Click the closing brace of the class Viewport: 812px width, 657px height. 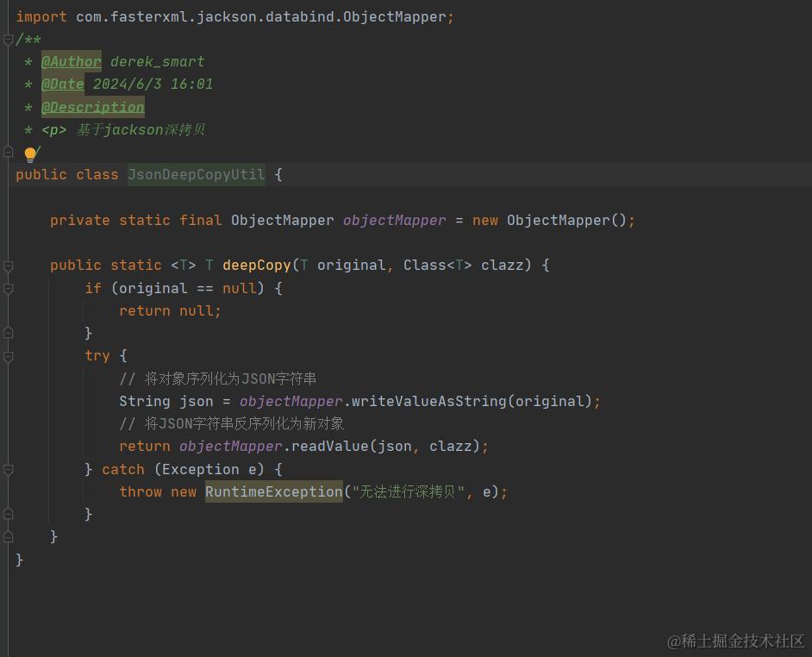[19, 560]
